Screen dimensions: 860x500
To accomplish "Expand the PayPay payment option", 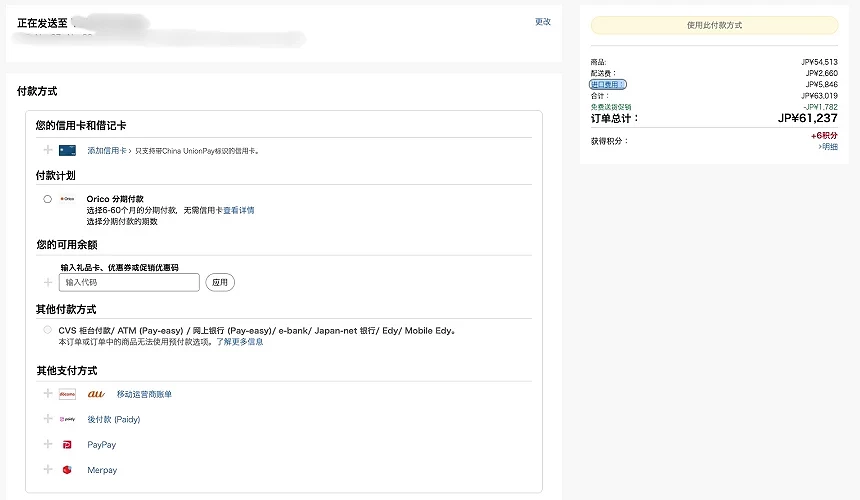I will (47, 445).
